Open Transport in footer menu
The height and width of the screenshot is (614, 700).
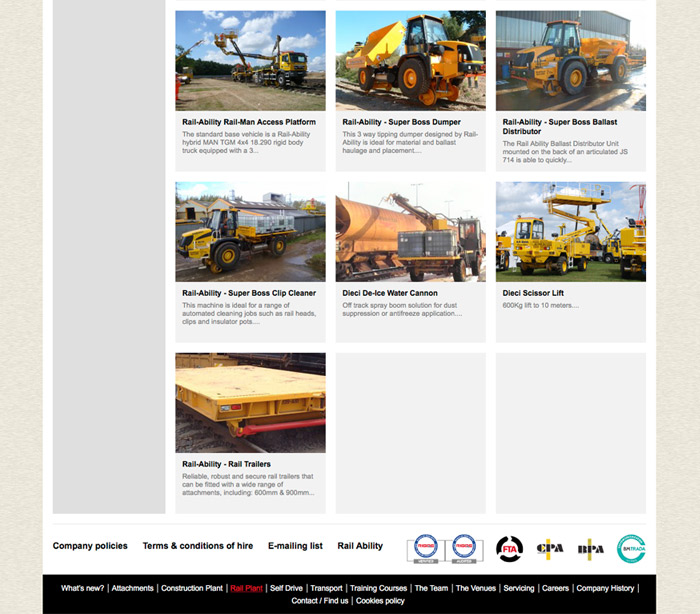(x=326, y=588)
